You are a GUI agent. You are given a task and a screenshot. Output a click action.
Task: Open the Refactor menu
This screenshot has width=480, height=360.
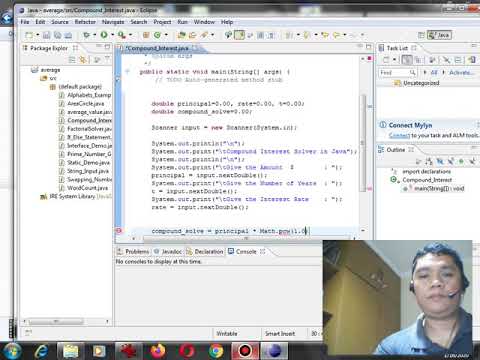click(x=85, y=22)
